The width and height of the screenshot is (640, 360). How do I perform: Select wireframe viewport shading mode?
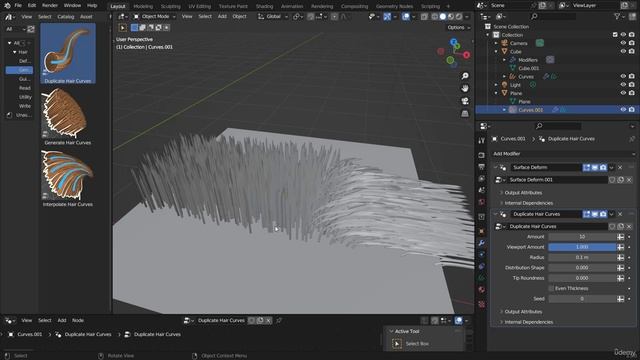pyautogui.click(x=435, y=17)
